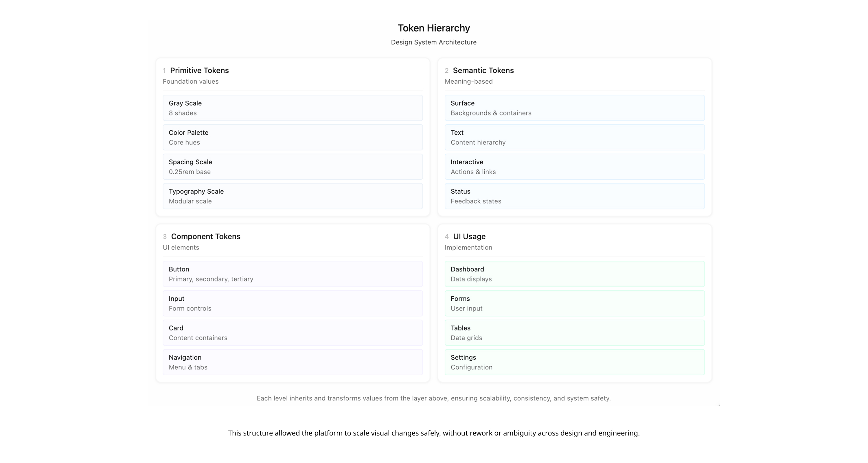Select the Input form controls card

(293, 303)
